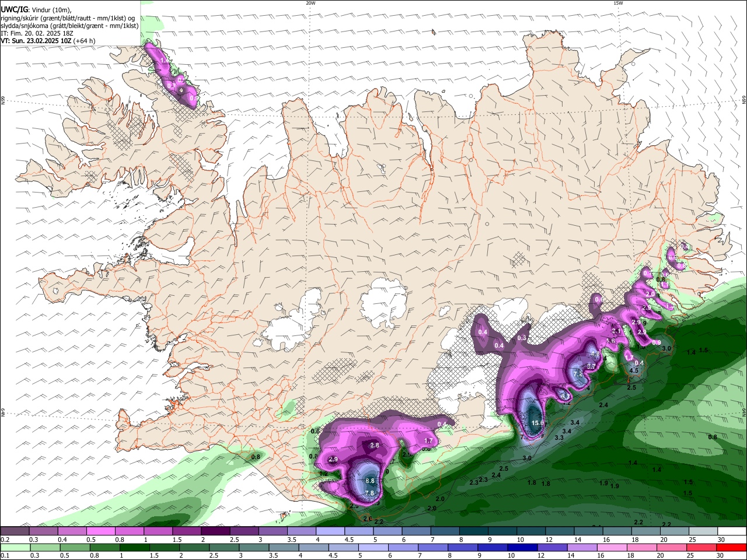Select the lavender 5 swatch in lower legend
The width and height of the screenshot is (747, 560).
pos(373,547)
